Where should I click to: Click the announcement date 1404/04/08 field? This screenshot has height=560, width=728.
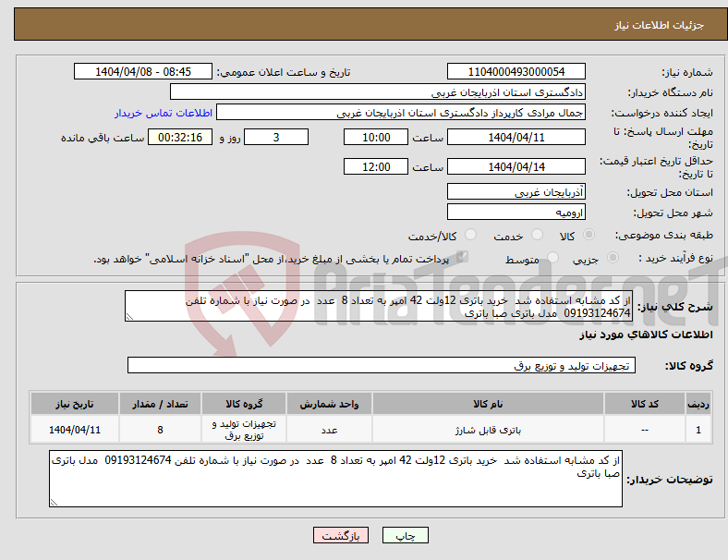(143, 71)
